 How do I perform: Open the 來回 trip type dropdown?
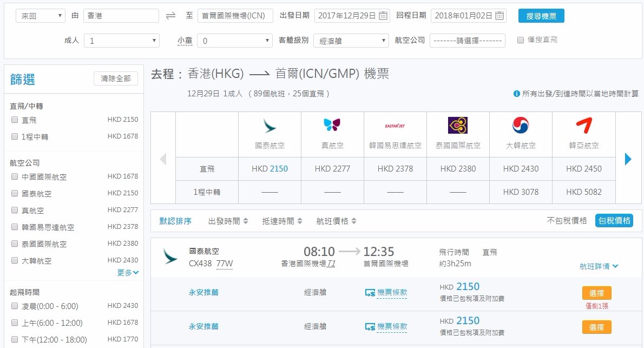[x=40, y=16]
